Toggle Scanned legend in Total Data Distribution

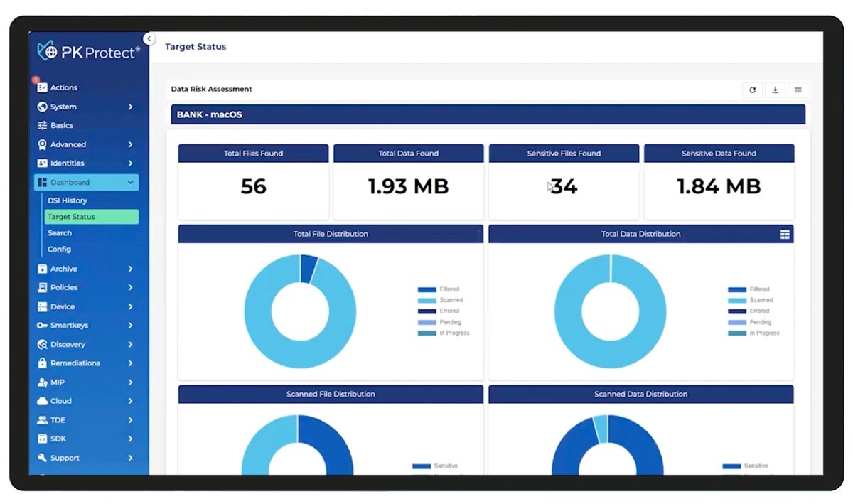click(751, 300)
